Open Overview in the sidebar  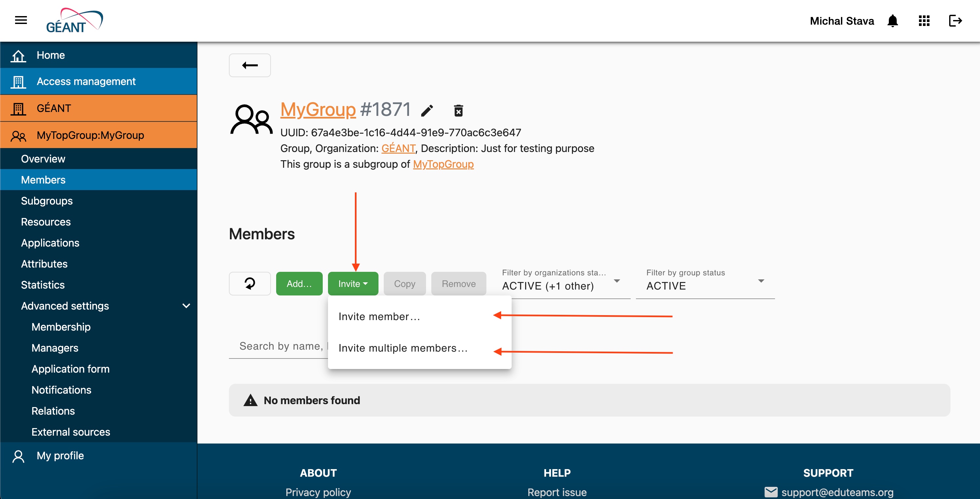tap(98, 159)
